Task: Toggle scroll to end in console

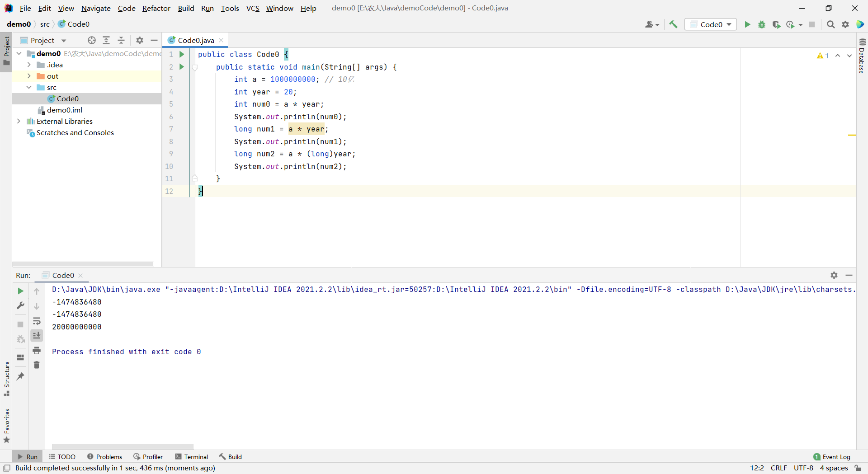Action: [x=37, y=335]
